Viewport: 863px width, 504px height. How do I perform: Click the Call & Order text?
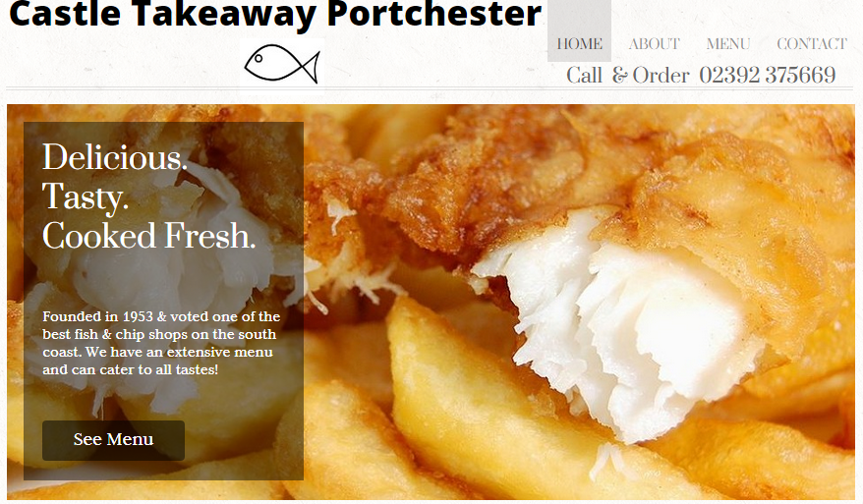click(627, 75)
